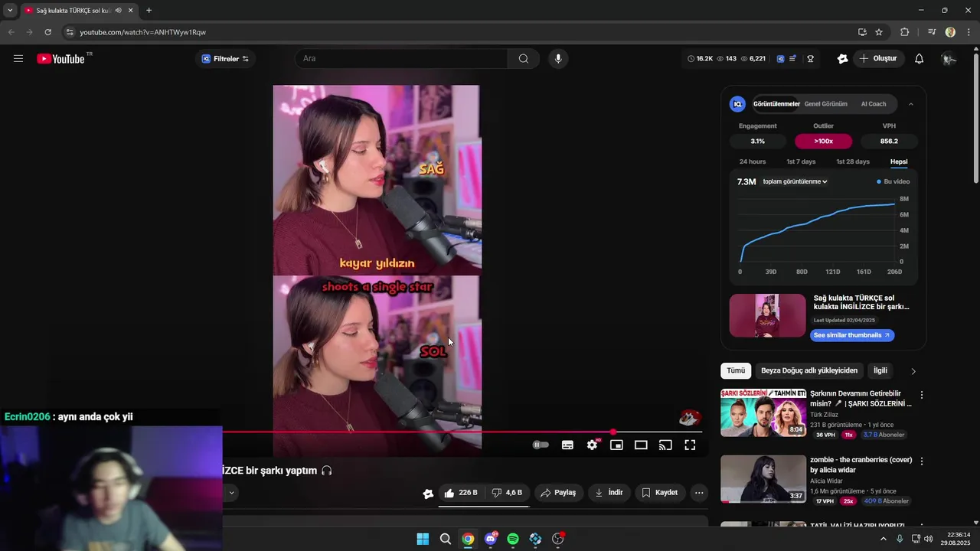Open more actions ellipsis below video
The width and height of the screenshot is (980, 551).
[x=699, y=493]
